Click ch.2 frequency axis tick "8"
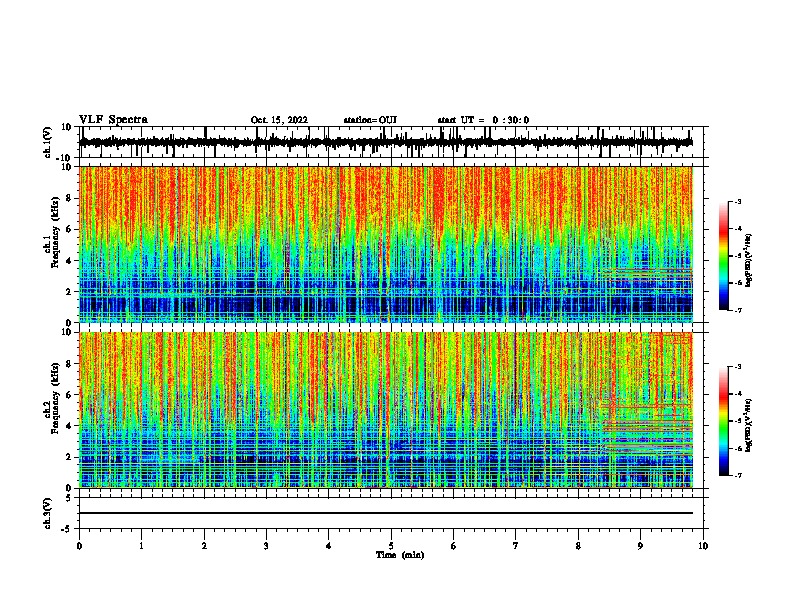Image resolution: width=792 pixels, height=612 pixels. pyautogui.click(x=69, y=364)
